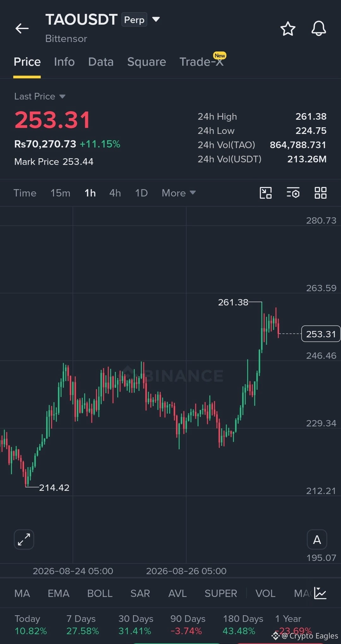Open price alert bell icon
The image size is (341, 644).
click(x=319, y=29)
